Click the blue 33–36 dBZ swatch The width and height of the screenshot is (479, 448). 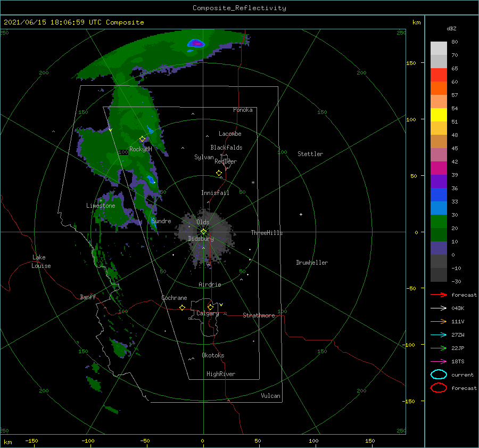tap(439, 194)
